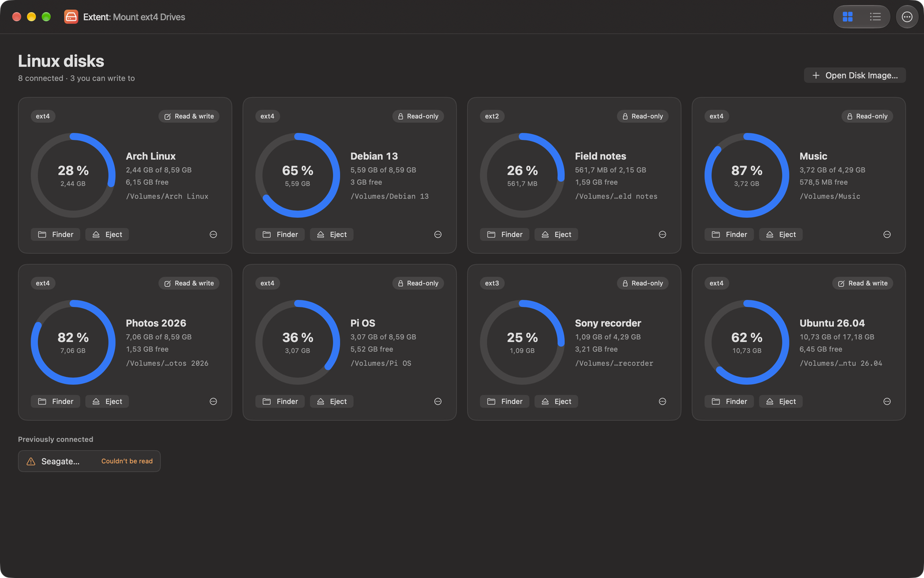Open the toolbar more options menu
This screenshot has width=924, height=578.
click(x=907, y=17)
